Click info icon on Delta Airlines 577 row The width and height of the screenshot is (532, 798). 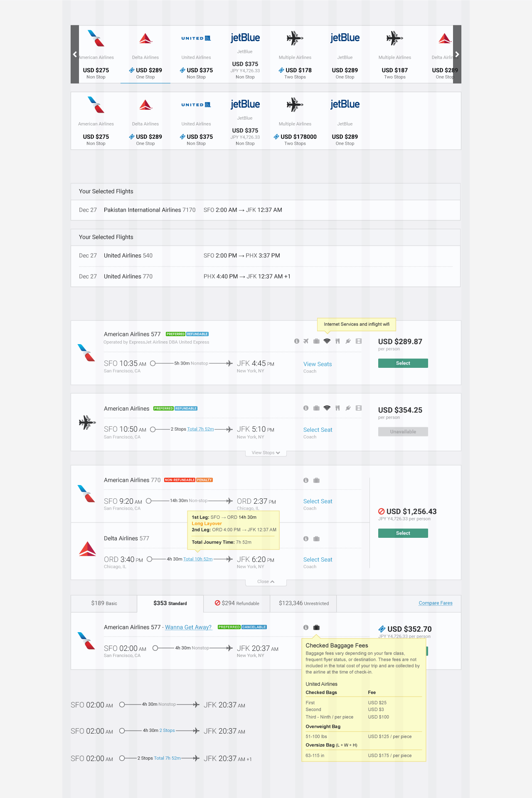306,539
